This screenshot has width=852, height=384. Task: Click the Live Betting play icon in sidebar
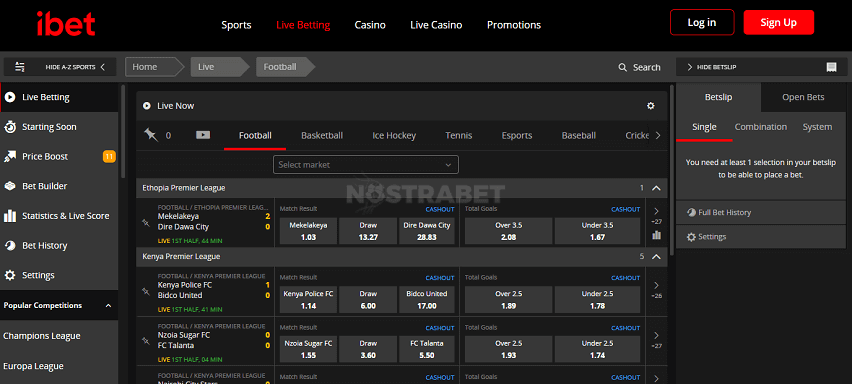point(10,98)
